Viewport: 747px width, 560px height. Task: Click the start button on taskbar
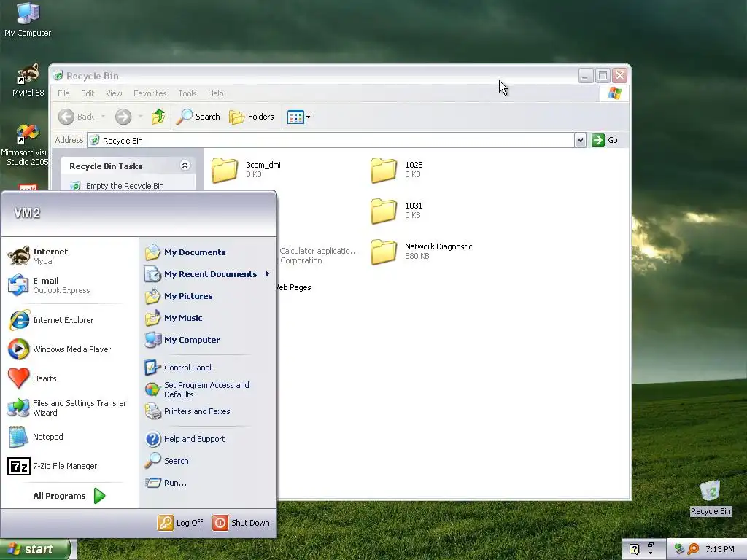35,549
